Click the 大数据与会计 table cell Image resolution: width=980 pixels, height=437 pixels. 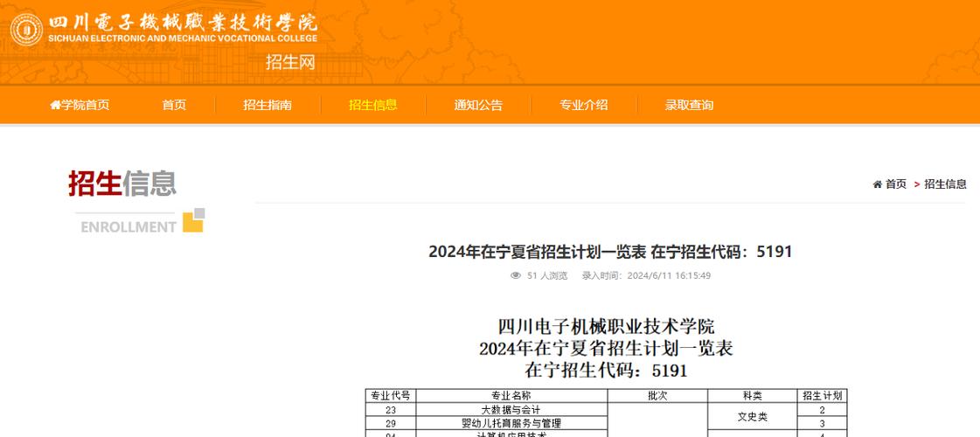tap(511, 410)
